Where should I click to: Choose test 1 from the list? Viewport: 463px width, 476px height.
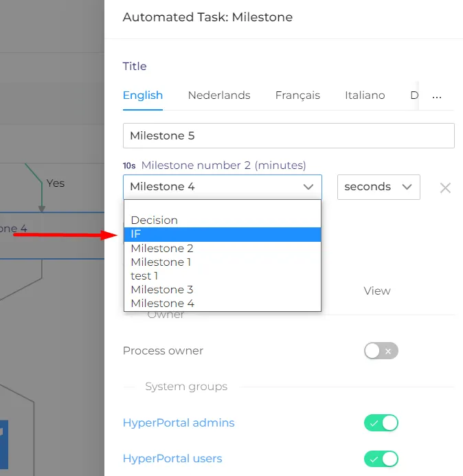point(223,275)
